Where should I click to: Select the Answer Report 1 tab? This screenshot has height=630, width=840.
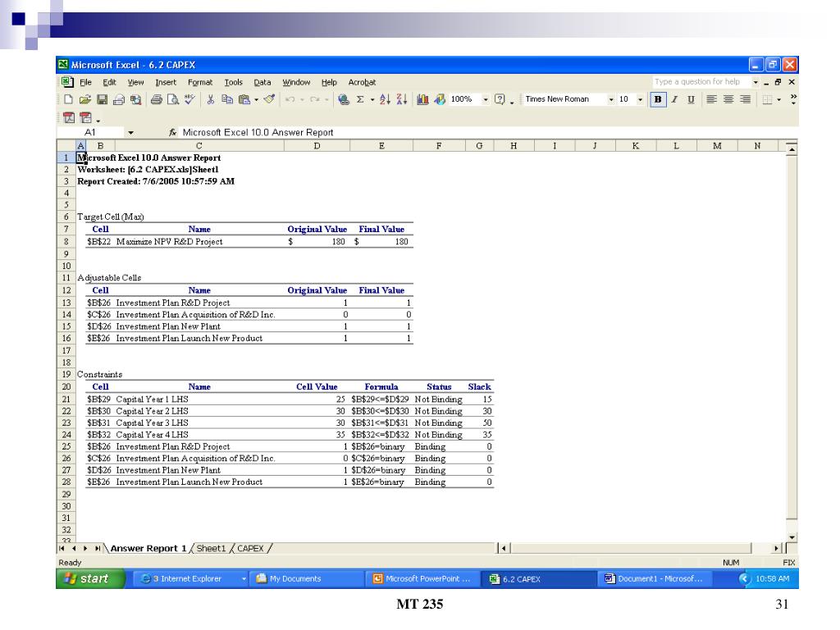point(148,549)
